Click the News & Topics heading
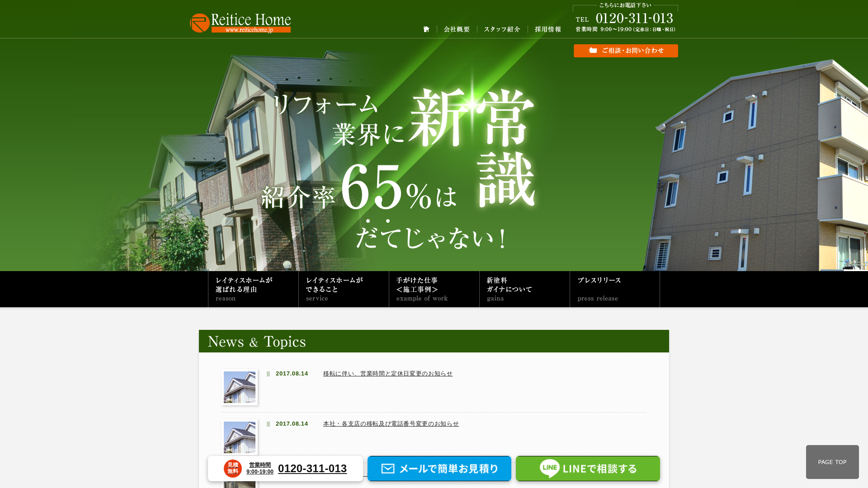868x488 pixels. 257,342
